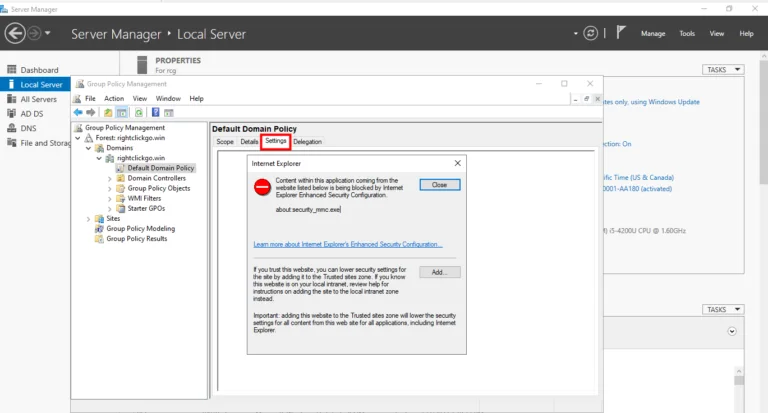Click the Close button in Internet Explorer dialog
Image resolution: width=768 pixels, height=413 pixels.
pyautogui.click(x=439, y=185)
